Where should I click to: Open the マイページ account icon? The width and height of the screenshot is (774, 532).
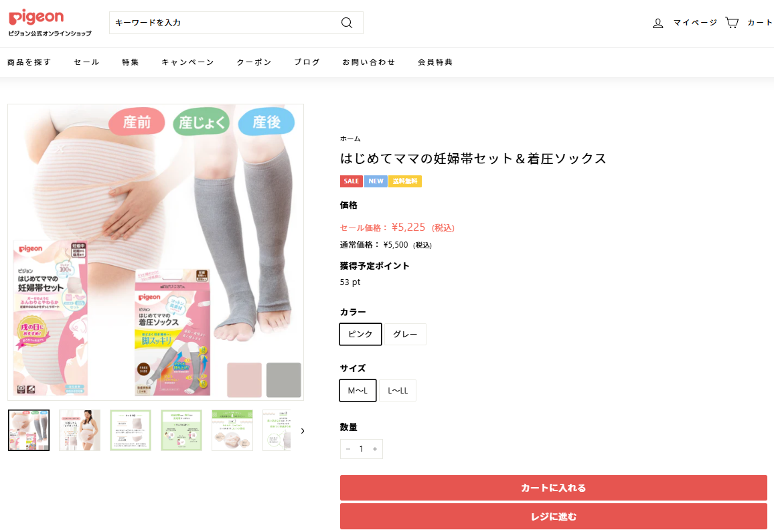click(x=657, y=23)
